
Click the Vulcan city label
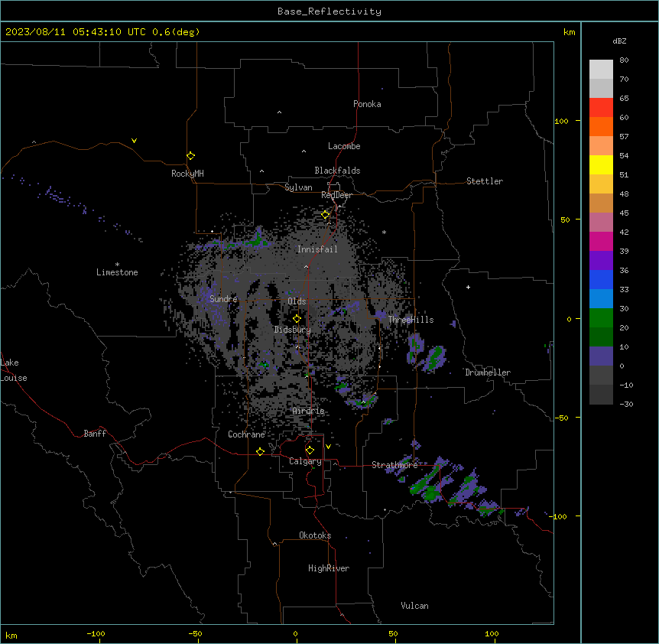[415, 606]
